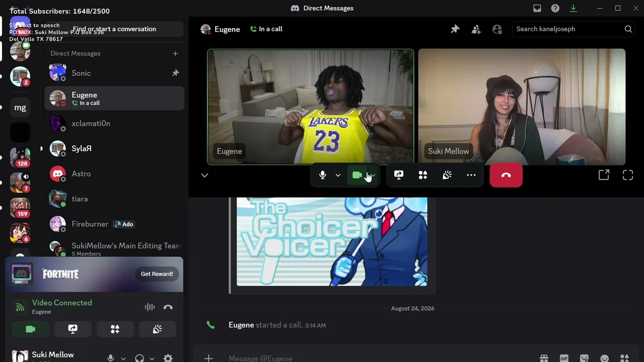
Task: Click the Find or start a conversation box
Action: [114, 29]
